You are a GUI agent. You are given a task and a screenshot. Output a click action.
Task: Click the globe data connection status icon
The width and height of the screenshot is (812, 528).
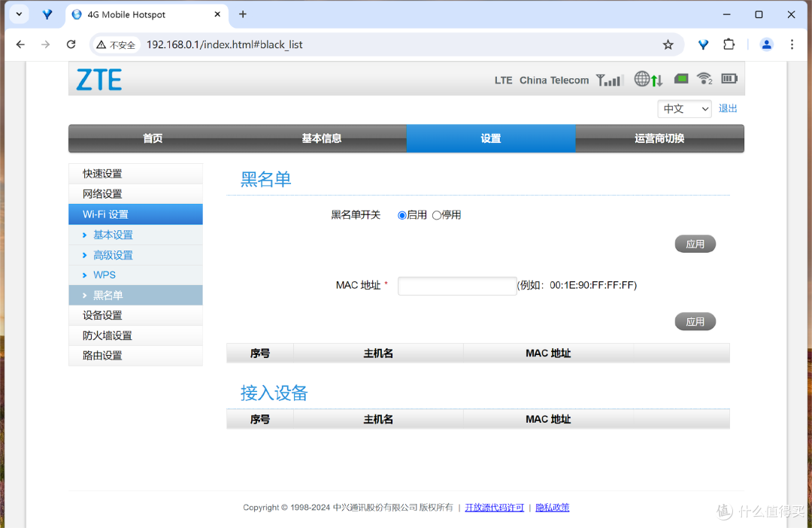tap(648, 79)
